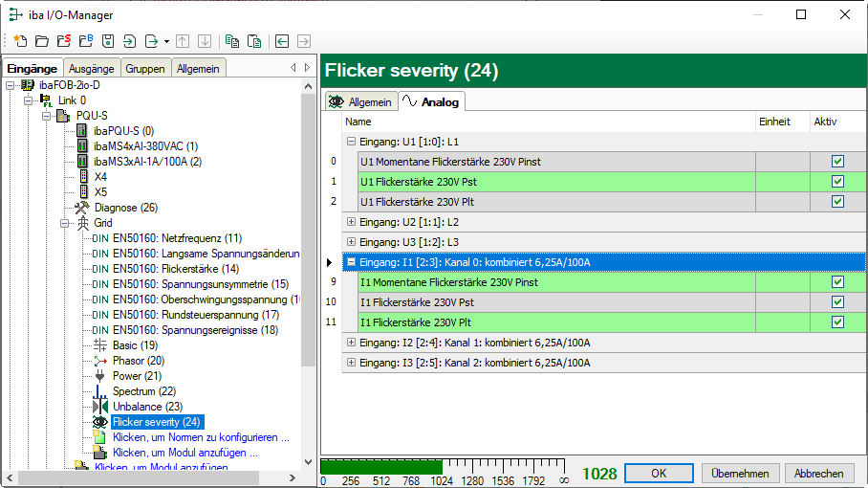Click the open folder toolbar icon
This screenshot has height=488, width=868.
[41, 41]
